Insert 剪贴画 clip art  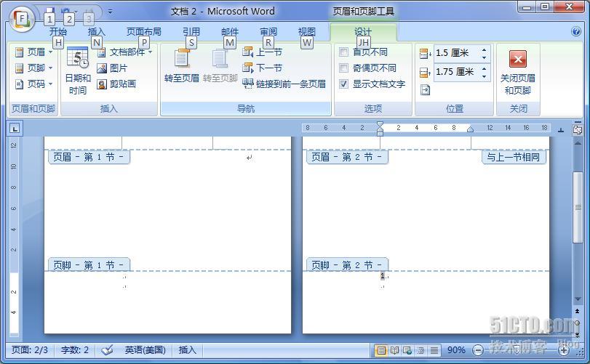[116, 84]
